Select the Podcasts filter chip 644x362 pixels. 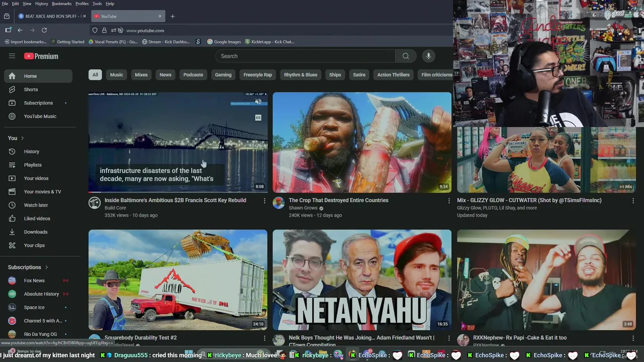click(x=193, y=75)
